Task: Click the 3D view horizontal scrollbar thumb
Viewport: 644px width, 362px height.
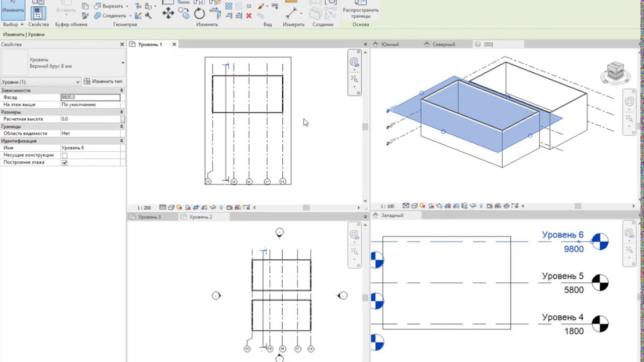Action: pos(578,206)
